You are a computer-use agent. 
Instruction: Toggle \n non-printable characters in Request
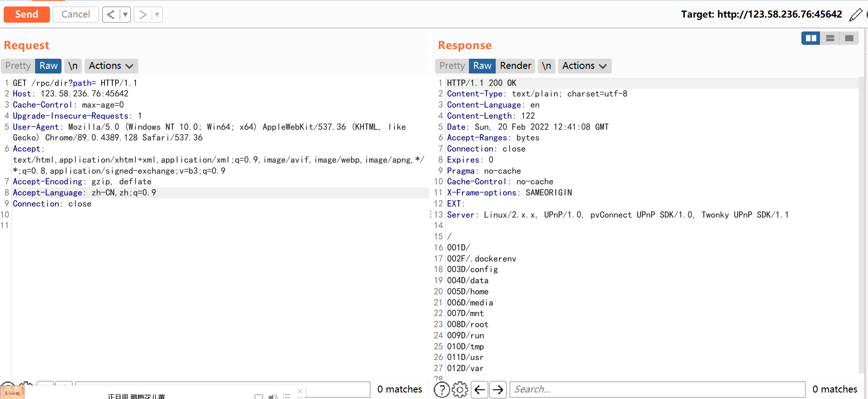tap(73, 66)
